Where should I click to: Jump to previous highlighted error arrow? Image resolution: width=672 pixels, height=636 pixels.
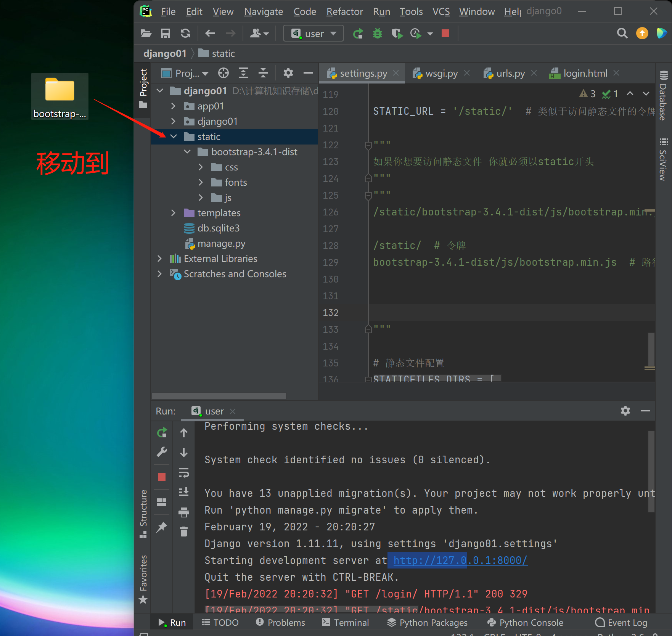pyautogui.click(x=630, y=93)
